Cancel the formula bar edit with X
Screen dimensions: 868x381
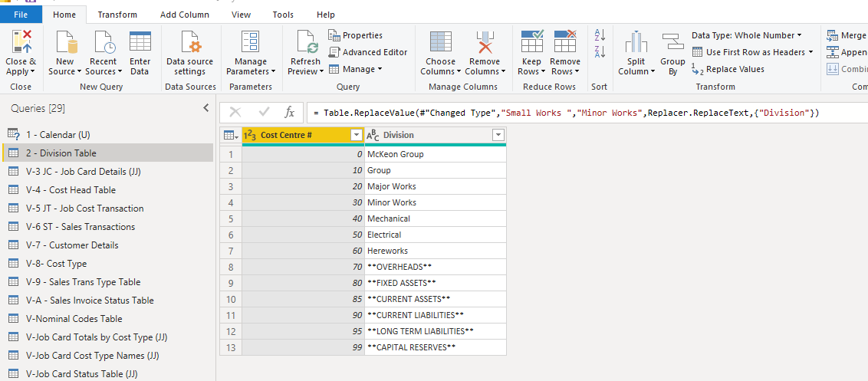click(235, 113)
